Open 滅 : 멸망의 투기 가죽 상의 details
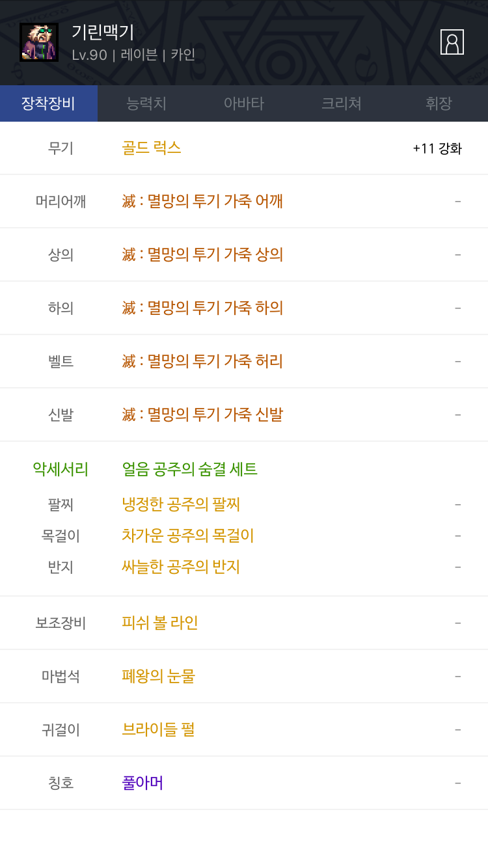The width and height of the screenshot is (488, 868). [202, 254]
